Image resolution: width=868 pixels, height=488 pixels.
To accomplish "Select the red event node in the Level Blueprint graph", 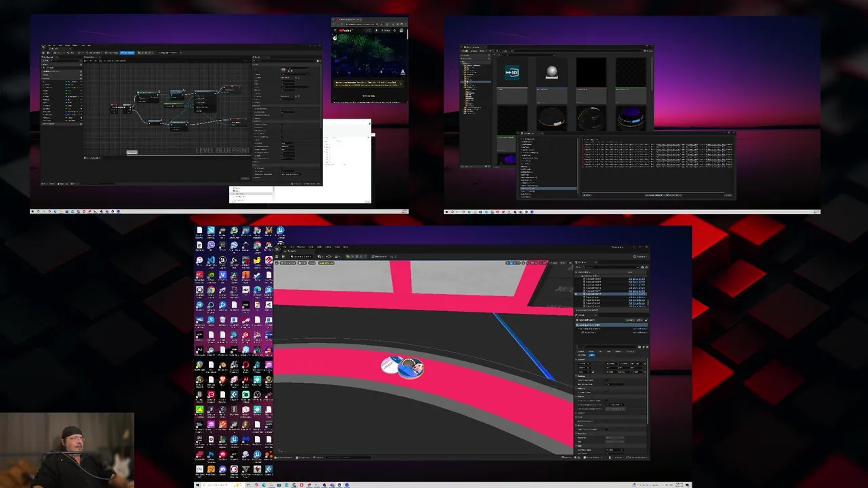I will 114,108.
